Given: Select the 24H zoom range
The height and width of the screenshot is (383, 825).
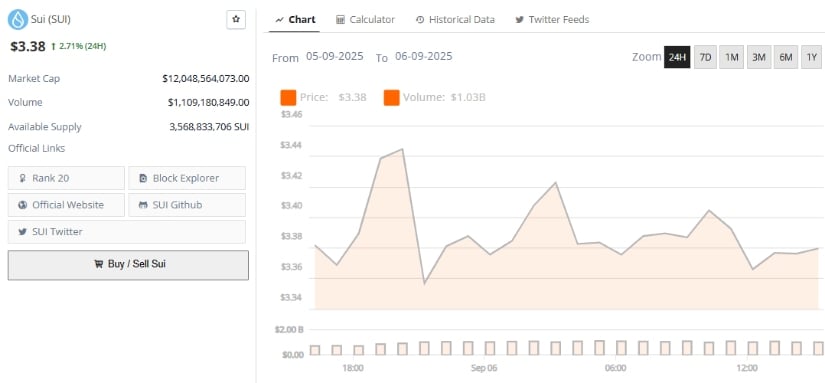Looking at the screenshot, I should point(677,57).
